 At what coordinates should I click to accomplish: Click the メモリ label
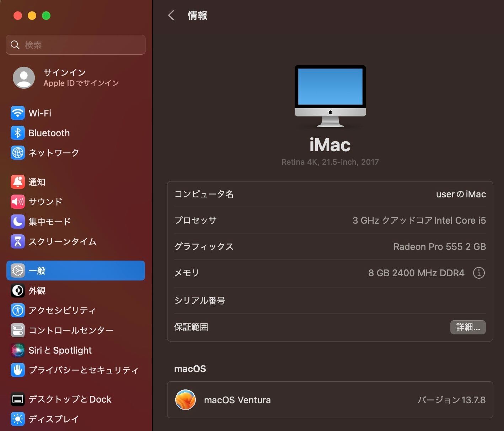tap(187, 273)
